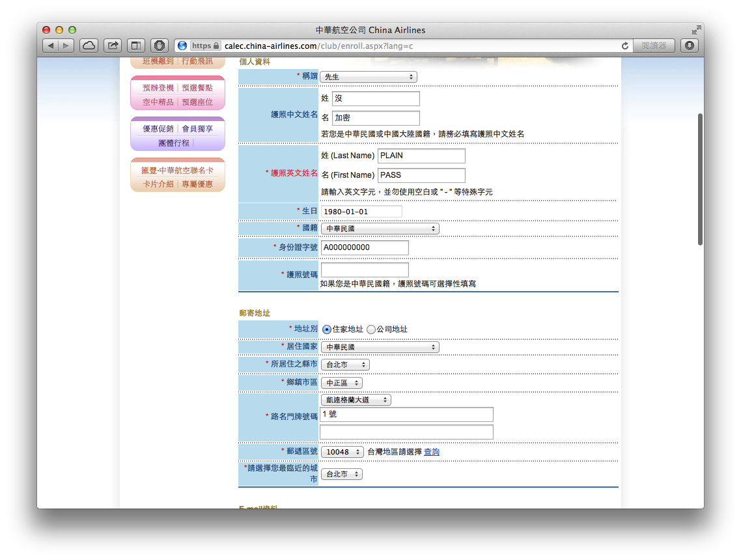Click the ID number field A000000000
Screen dimensions: 741x560
click(x=365, y=247)
